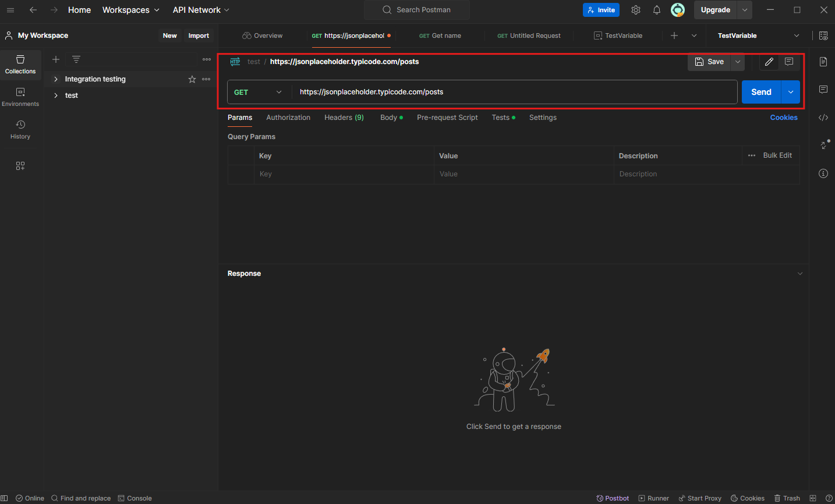Open the notifications bell
The height and width of the screenshot is (504, 835).
657,10
